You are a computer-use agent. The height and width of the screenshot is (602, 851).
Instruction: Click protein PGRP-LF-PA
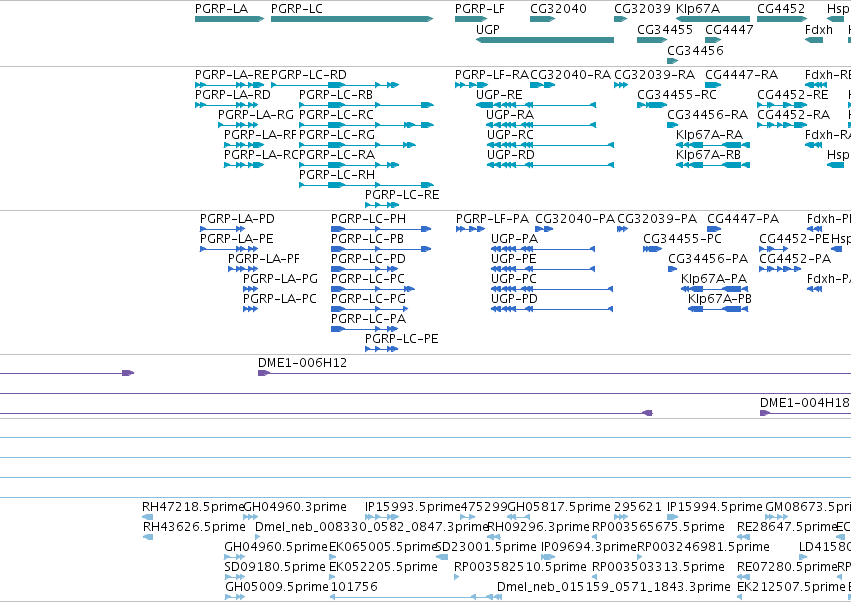pos(470,229)
